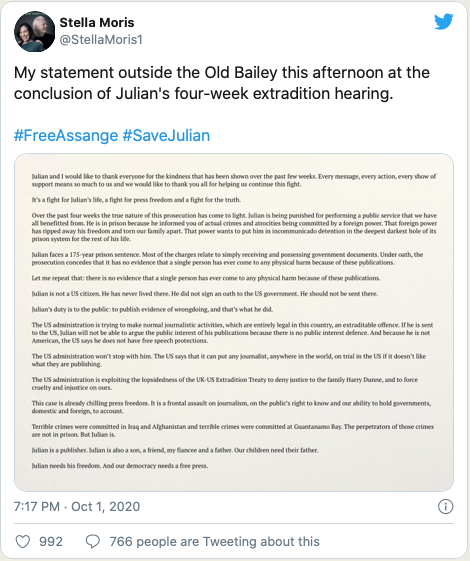The image size is (470, 561).
Task: Click the statement's opening thank-you paragraph
Action: pyautogui.click(x=234, y=180)
